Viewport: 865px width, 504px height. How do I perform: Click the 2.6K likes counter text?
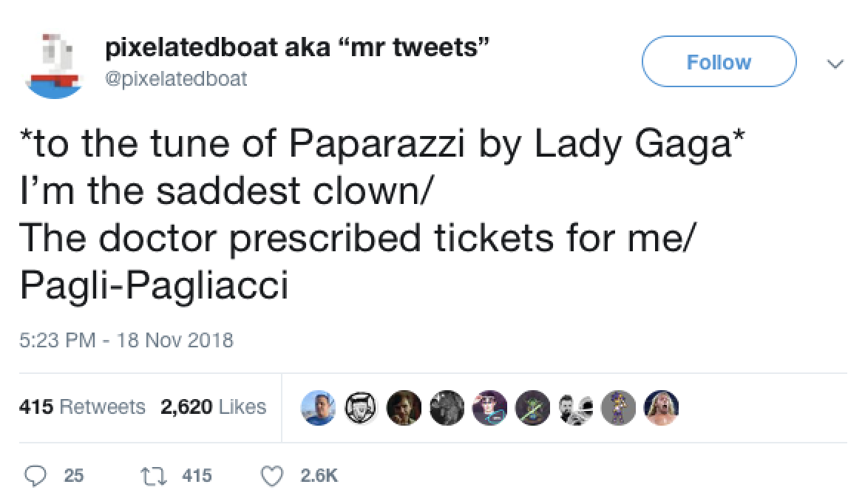click(x=318, y=476)
